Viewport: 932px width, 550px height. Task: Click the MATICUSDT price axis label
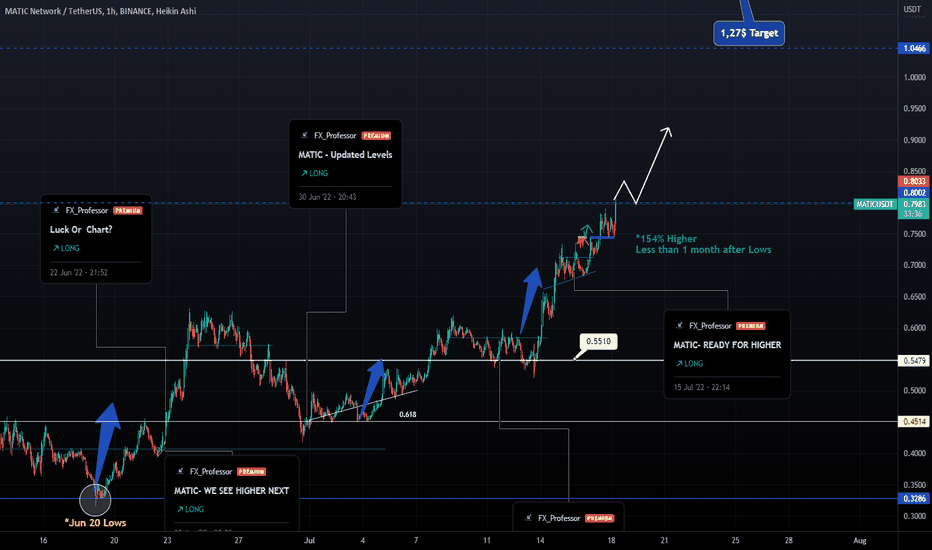point(875,204)
